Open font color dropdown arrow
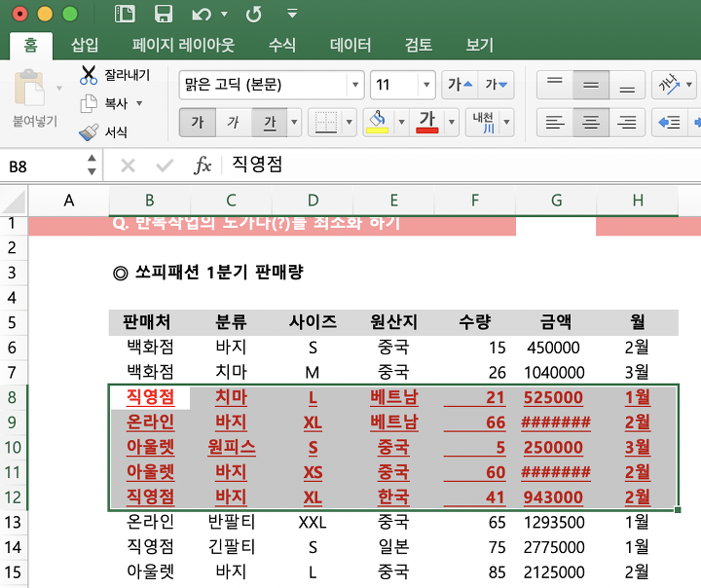The height and width of the screenshot is (588, 701). pyautogui.click(x=452, y=122)
